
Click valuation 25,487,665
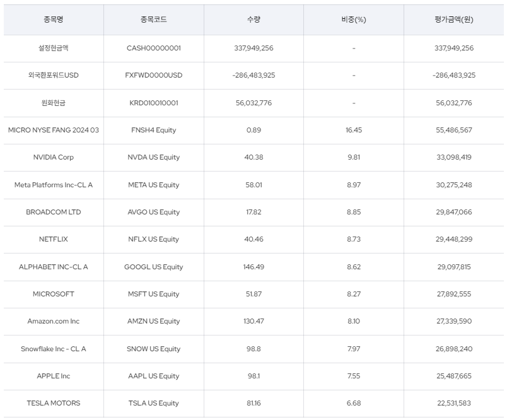tap(454, 376)
